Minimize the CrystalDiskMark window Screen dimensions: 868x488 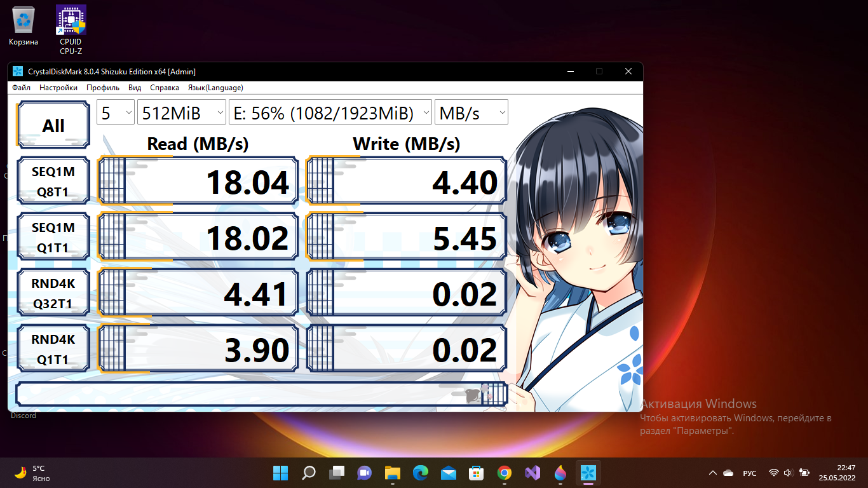tap(570, 71)
